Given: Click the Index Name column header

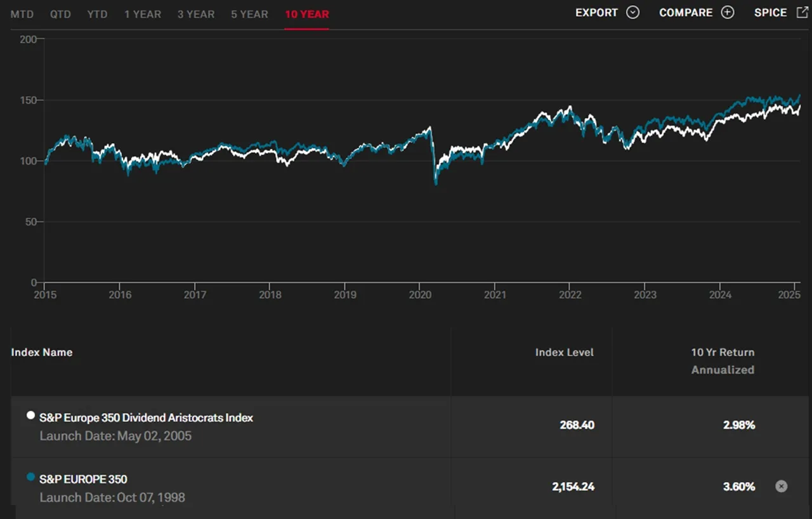Looking at the screenshot, I should pos(42,352).
